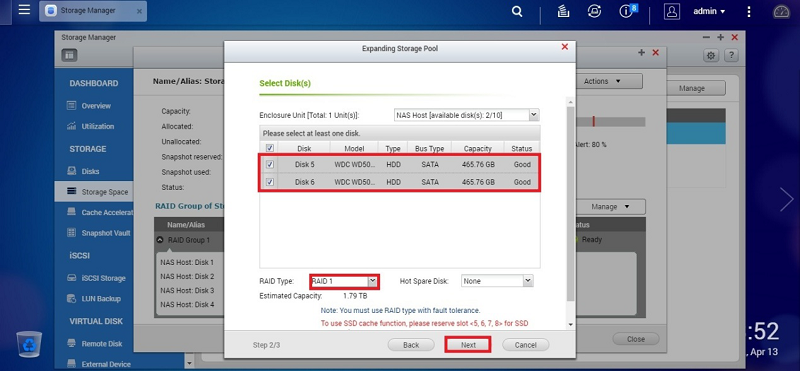The image size is (800, 371).
Task: Click the Capacity column header
Action: click(478, 149)
